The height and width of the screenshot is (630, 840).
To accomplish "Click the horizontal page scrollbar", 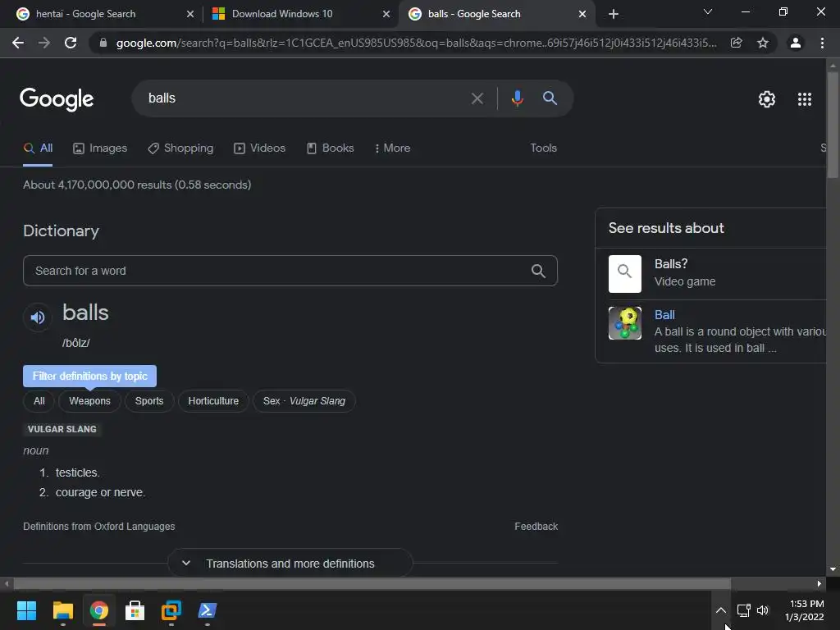I will pos(372,584).
